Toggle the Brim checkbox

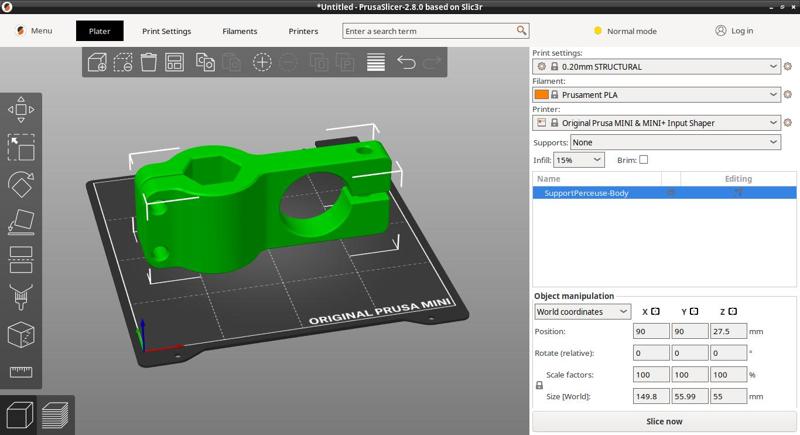644,160
